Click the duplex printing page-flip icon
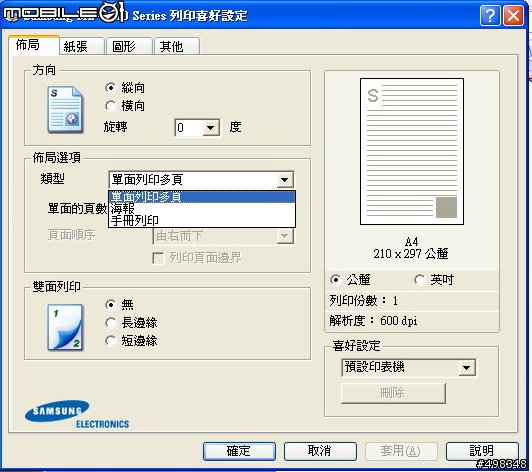The image size is (532, 472). click(65, 327)
